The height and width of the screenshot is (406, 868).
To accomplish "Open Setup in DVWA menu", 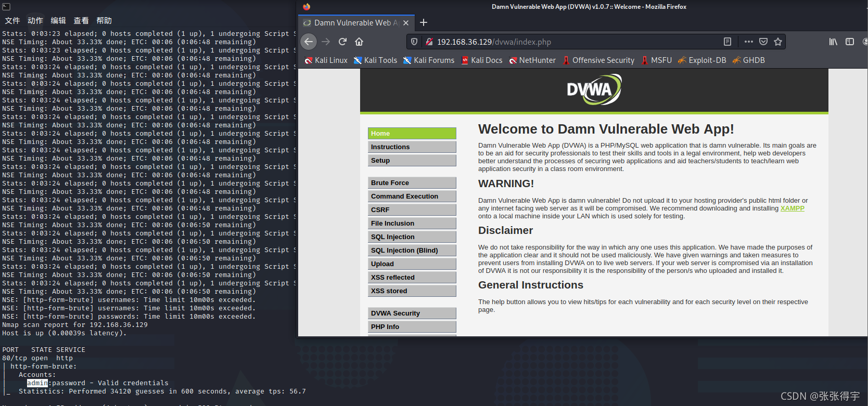I will pos(412,161).
